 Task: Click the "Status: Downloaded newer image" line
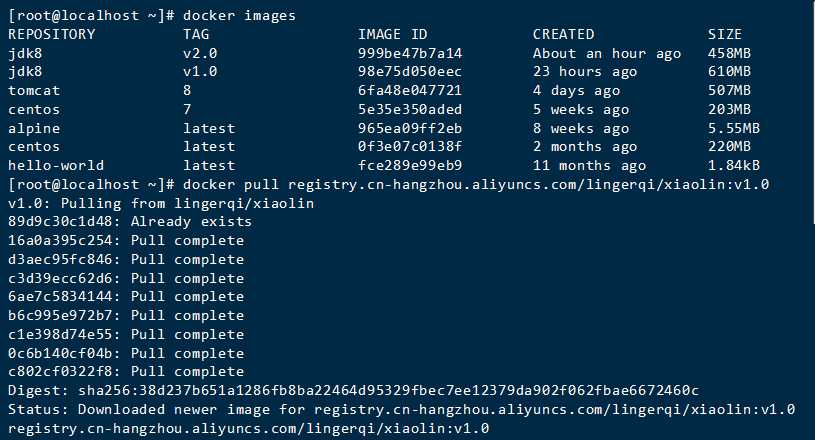(400, 409)
